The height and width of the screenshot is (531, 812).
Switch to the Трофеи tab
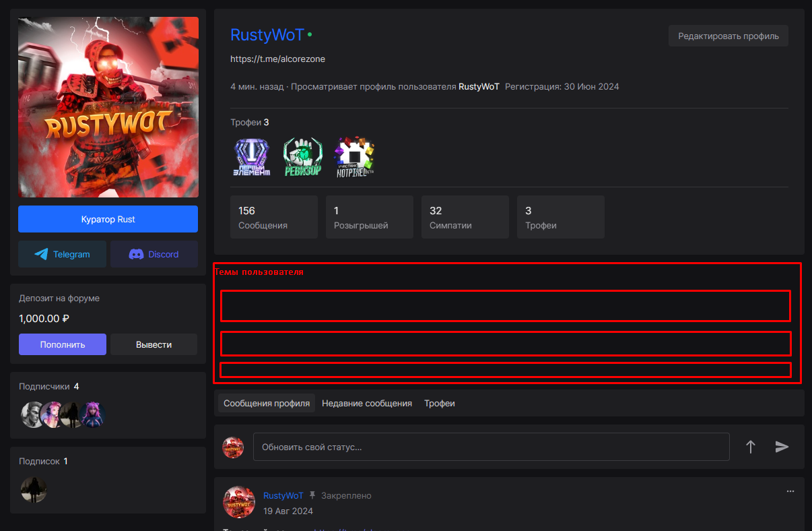coord(440,403)
